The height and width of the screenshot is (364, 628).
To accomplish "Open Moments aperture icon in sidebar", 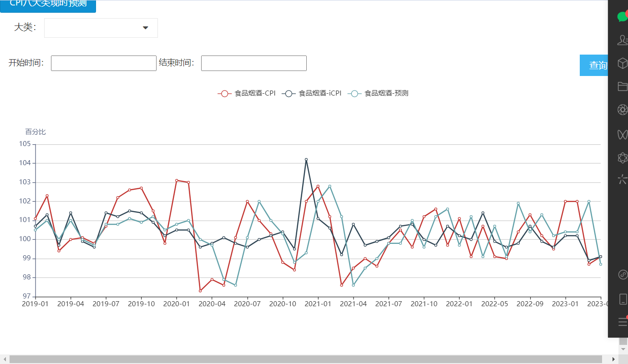I will [622, 110].
